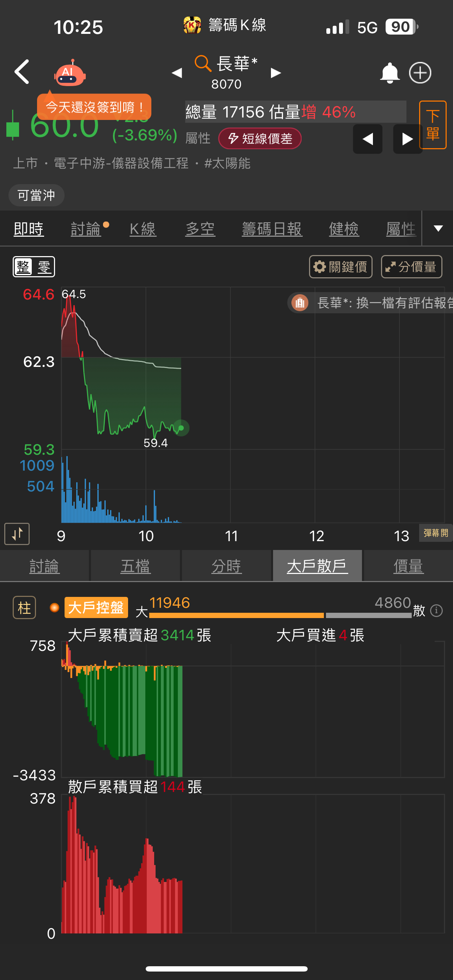Expand the tab list dropdown arrow
This screenshot has height=980, width=453.
(438, 228)
